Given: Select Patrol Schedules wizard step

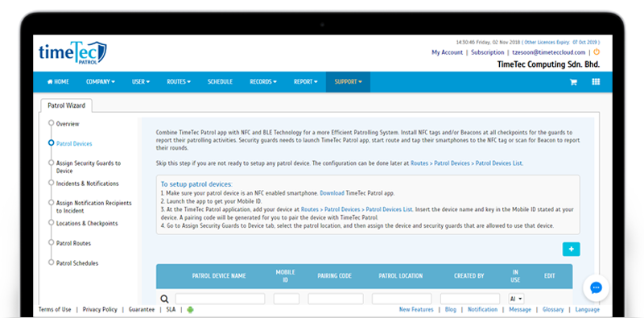Looking at the screenshot, I should [77, 263].
